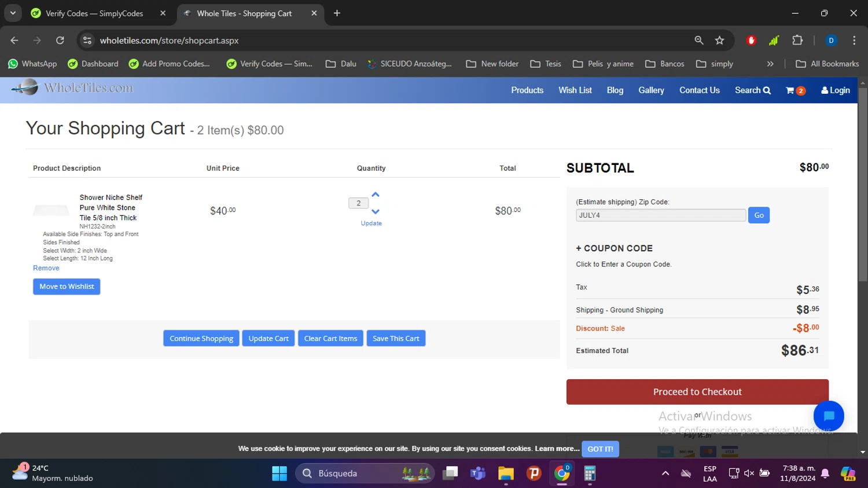Open the Extensions puzzle icon

click(797, 41)
